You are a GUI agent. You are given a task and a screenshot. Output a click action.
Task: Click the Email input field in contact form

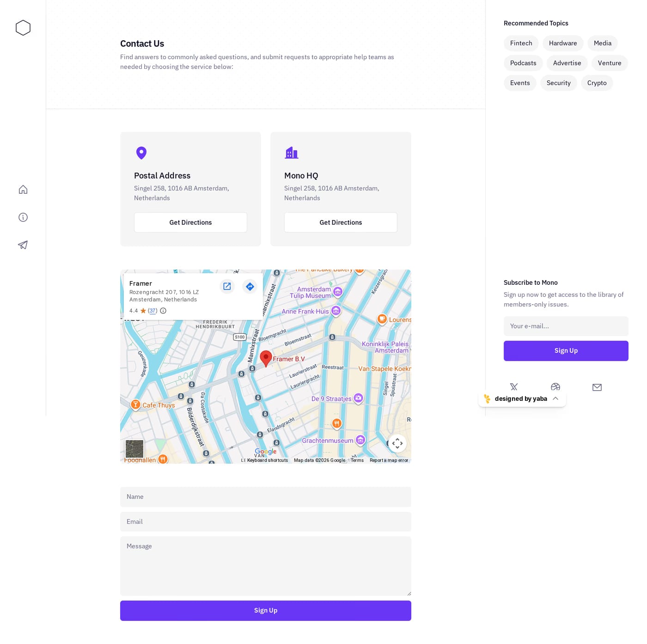[266, 521]
